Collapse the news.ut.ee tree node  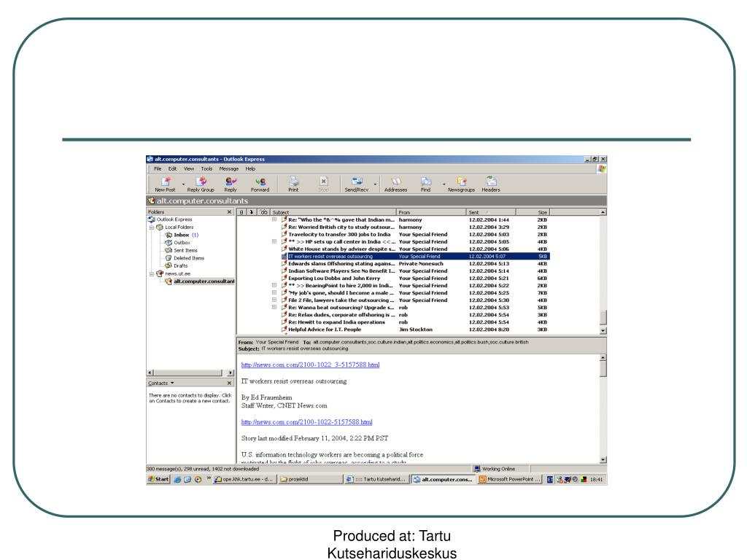[x=152, y=274]
